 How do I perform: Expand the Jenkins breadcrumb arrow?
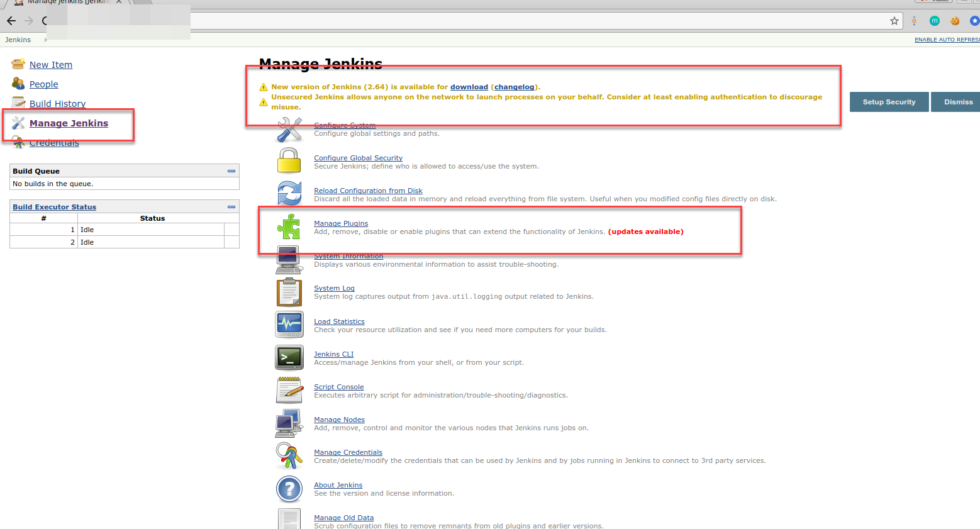coord(46,40)
